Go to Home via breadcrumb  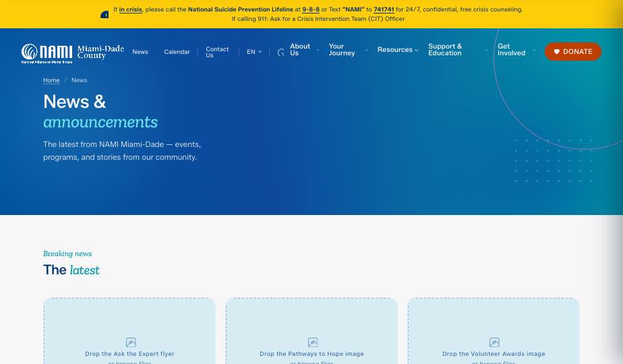(x=51, y=80)
